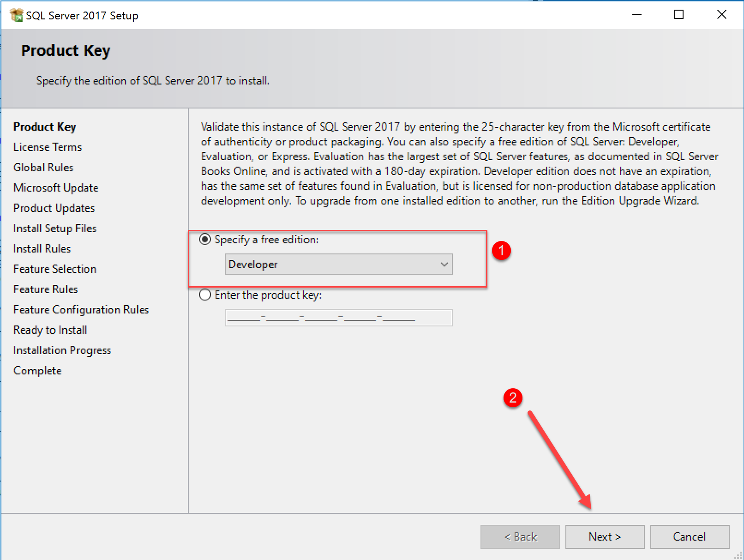744x560 pixels.
Task: Select License Terms step in sidebar
Action: 48,147
